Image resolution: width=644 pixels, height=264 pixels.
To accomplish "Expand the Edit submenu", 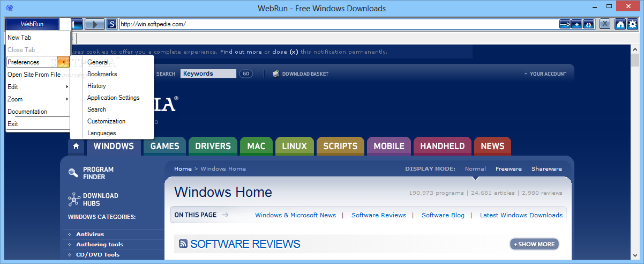I will (x=38, y=87).
